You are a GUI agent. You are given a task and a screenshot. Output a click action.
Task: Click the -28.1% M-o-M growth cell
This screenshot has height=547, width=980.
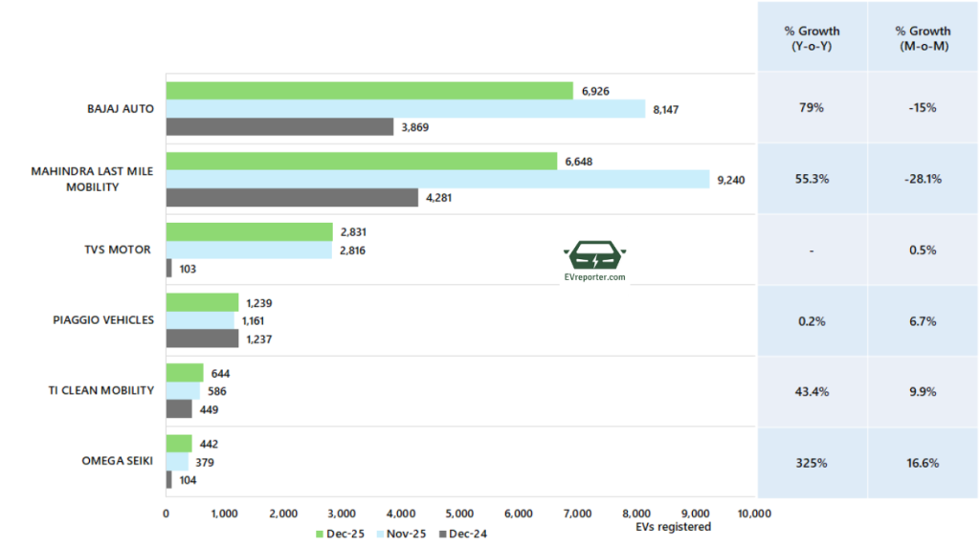click(924, 179)
